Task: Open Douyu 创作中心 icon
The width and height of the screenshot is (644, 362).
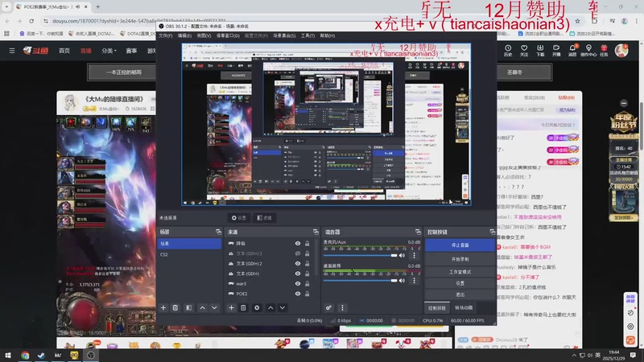Action: (588, 51)
